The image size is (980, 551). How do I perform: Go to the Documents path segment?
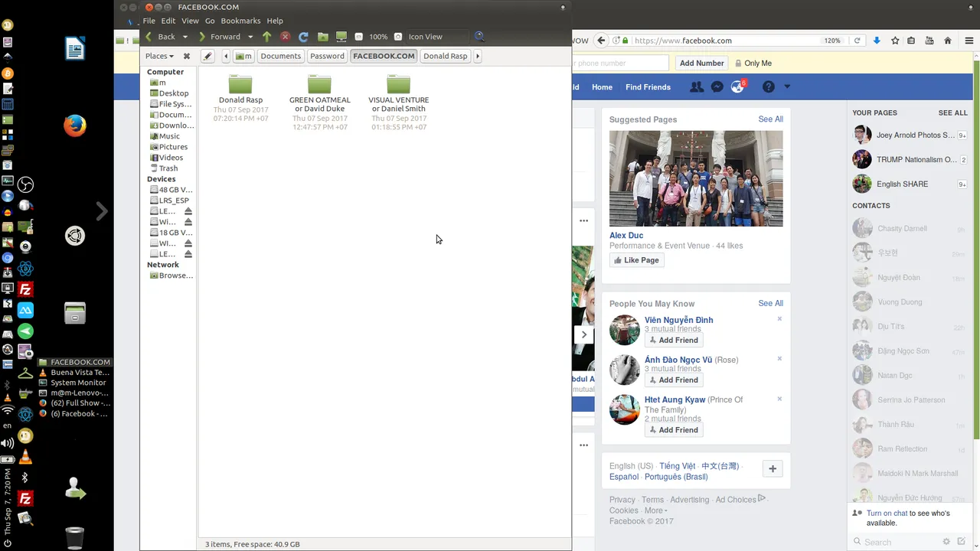280,56
